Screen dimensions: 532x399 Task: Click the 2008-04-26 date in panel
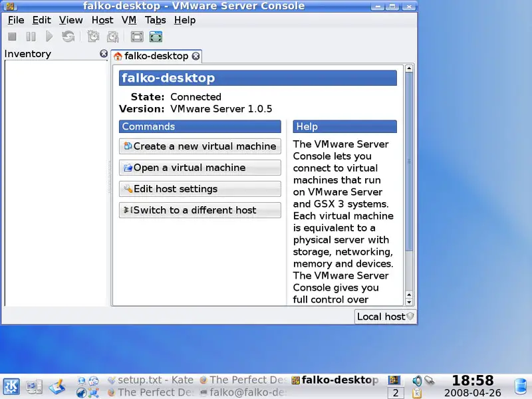(x=473, y=393)
